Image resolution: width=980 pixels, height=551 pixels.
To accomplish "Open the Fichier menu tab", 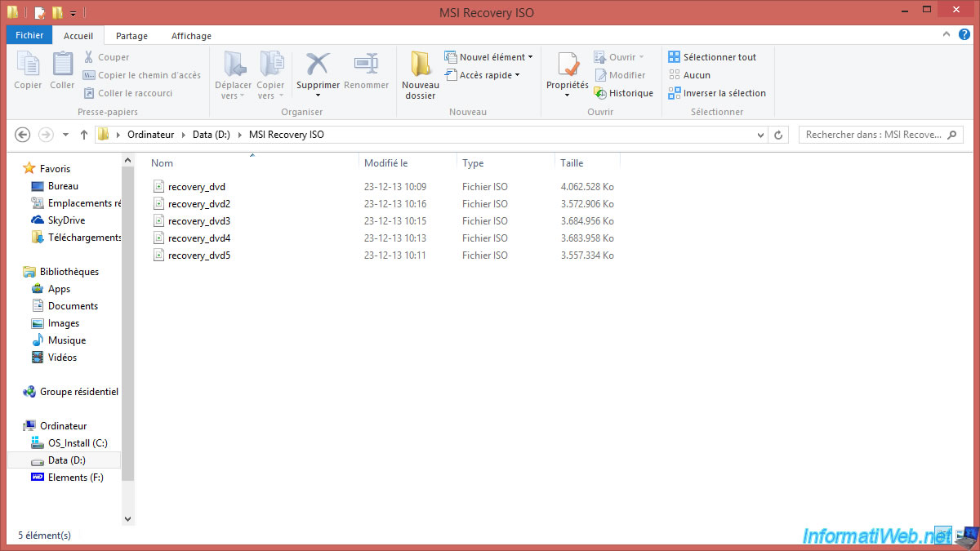I will [x=29, y=35].
